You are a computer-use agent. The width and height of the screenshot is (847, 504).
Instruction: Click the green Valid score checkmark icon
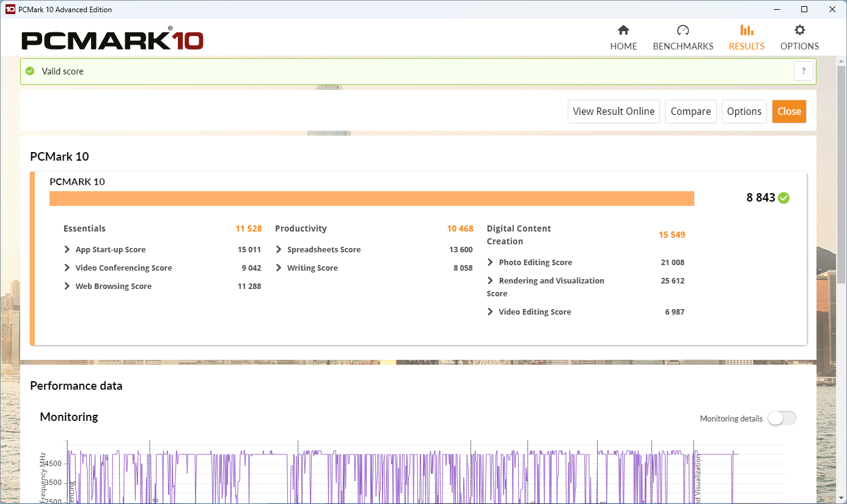coord(30,71)
